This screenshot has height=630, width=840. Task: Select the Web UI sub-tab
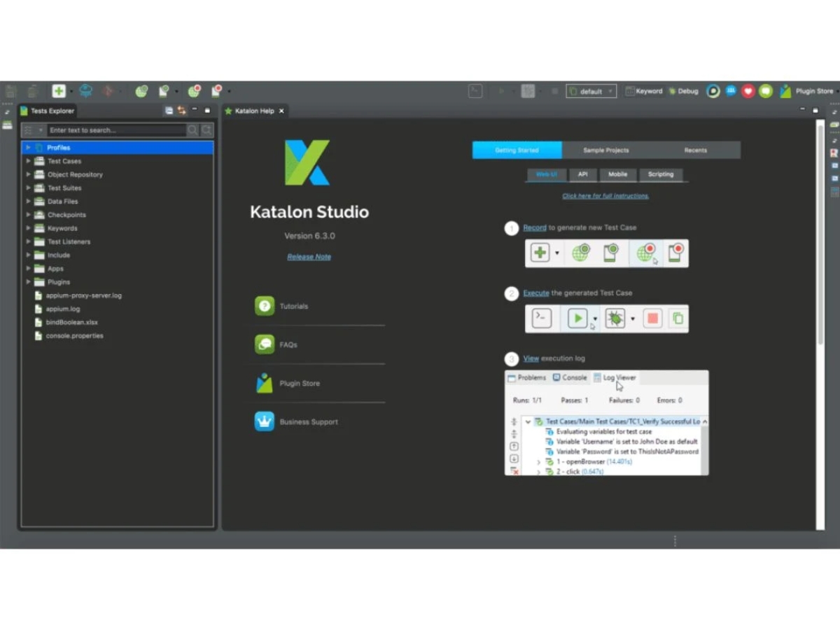coord(547,174)
